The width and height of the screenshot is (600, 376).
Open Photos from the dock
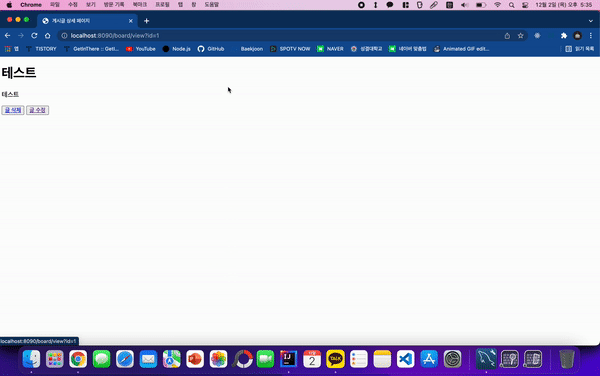tap(218, 359)
